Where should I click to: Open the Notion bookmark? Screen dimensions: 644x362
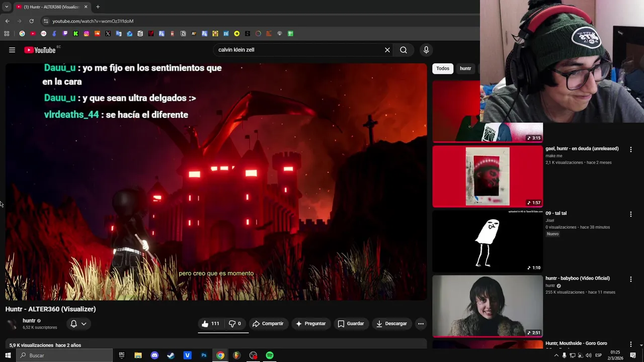[x=183, y=34]
